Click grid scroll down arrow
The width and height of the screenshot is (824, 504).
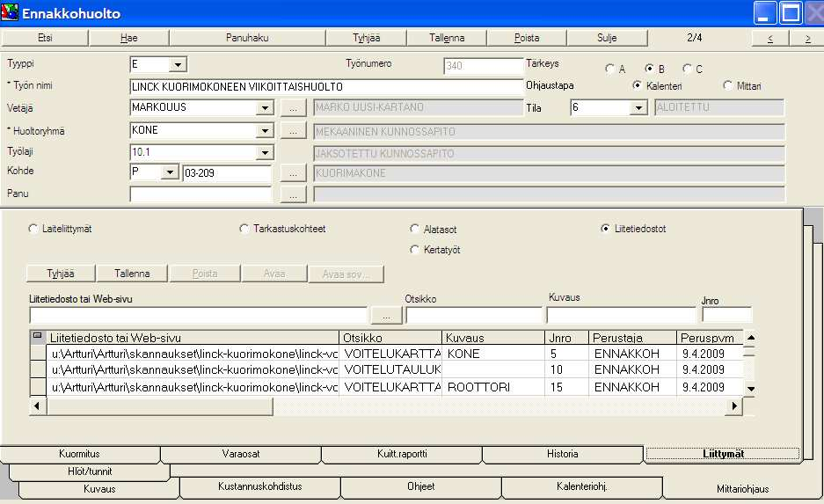(750, 390)
